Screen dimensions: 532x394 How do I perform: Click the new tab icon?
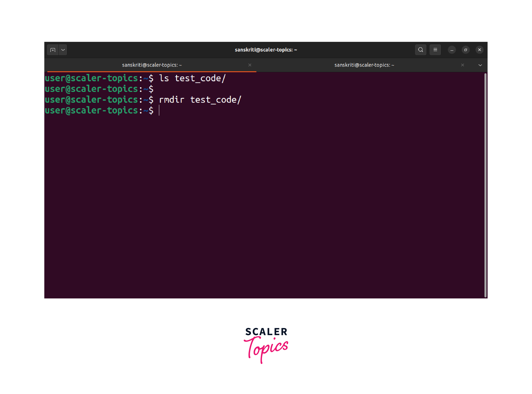(53, 50)
